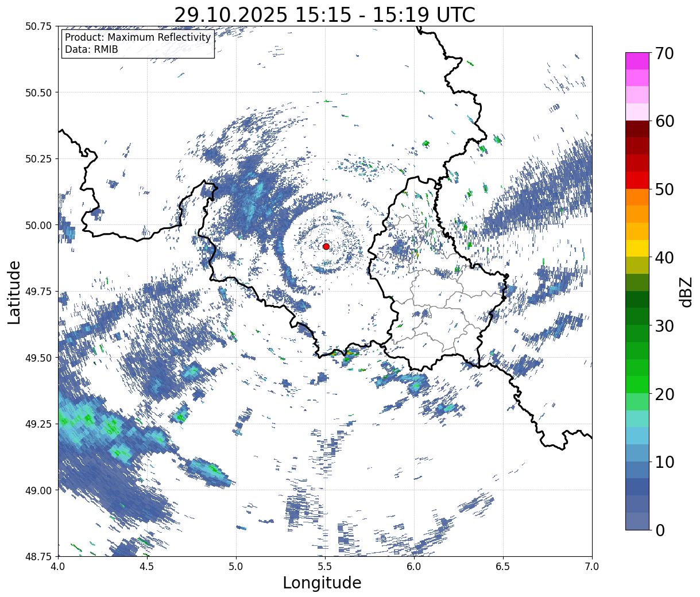Click the 'dBZ' colorbar label
700x597 pixels.
686,291
